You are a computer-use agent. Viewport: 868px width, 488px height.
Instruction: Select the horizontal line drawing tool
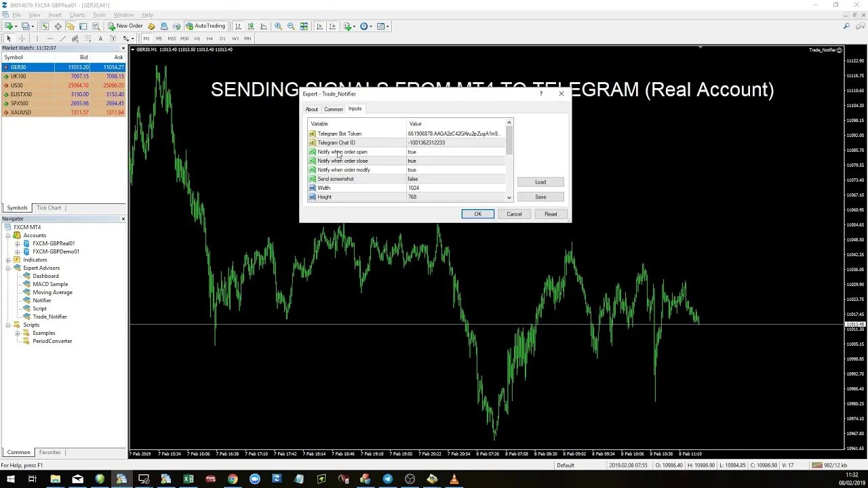click(50, 38)
